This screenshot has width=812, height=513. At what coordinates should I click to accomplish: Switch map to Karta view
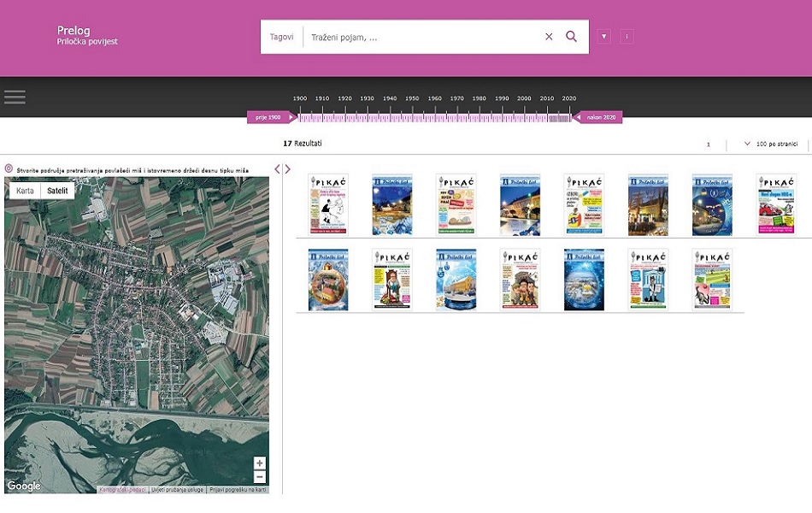pyautogui.click(x=25, y=191)
